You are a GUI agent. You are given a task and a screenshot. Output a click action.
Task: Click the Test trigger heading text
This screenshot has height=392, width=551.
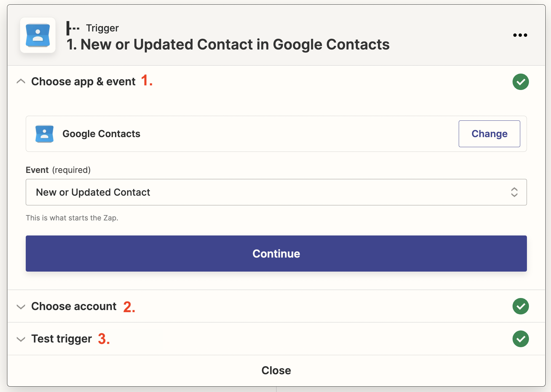[x=62, y=339]
